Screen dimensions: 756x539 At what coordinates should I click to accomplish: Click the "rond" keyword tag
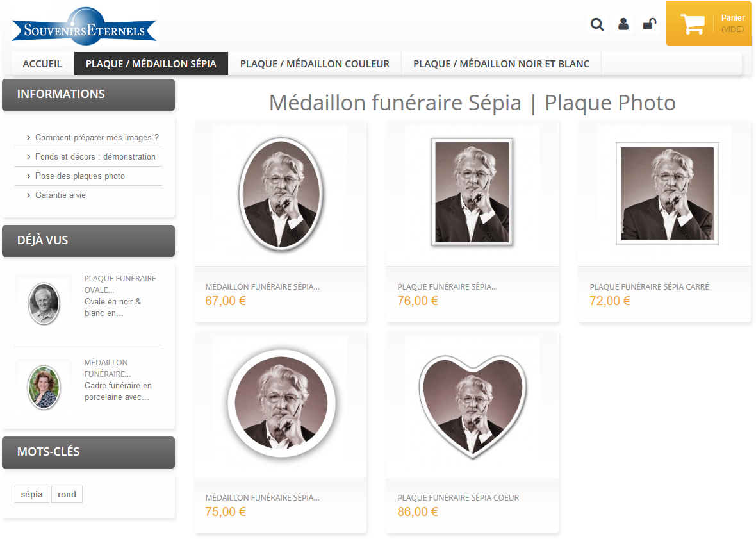pos(67,495)
